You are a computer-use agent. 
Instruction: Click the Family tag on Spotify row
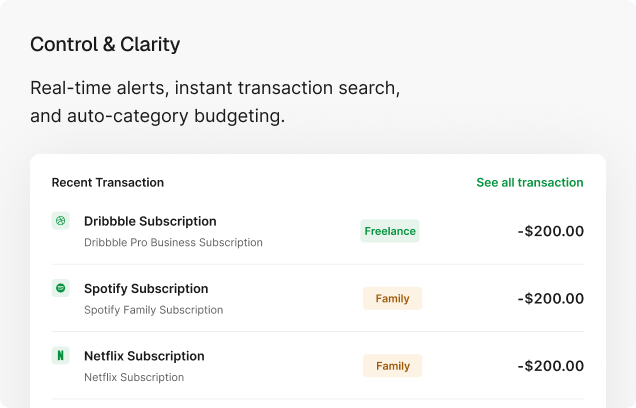(x=392, y=298)
